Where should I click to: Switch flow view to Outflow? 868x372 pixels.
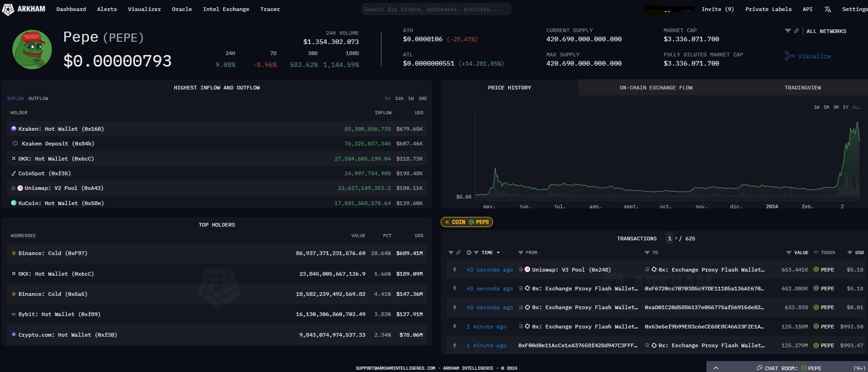pos(38,99)
